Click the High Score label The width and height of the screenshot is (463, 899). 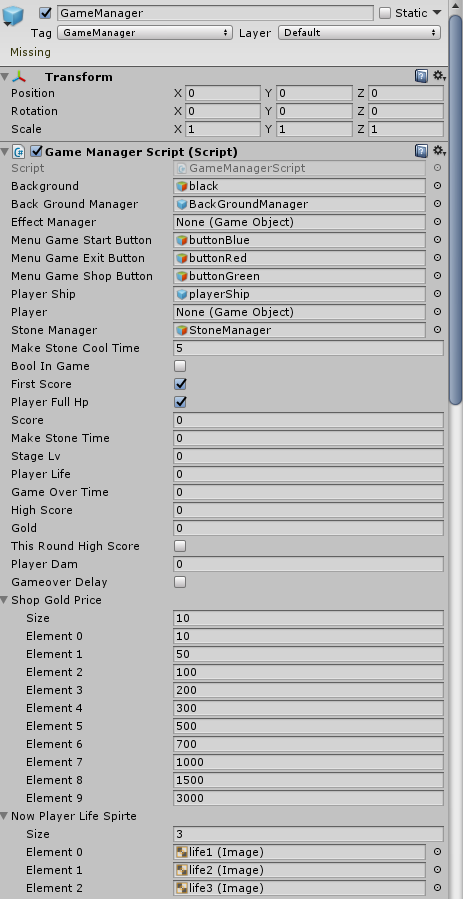click(42, 510)
